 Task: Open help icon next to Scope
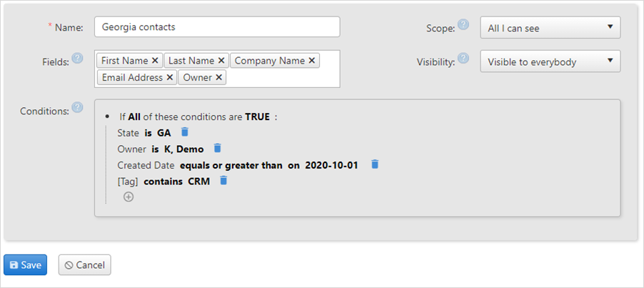(x=463, y=24)
